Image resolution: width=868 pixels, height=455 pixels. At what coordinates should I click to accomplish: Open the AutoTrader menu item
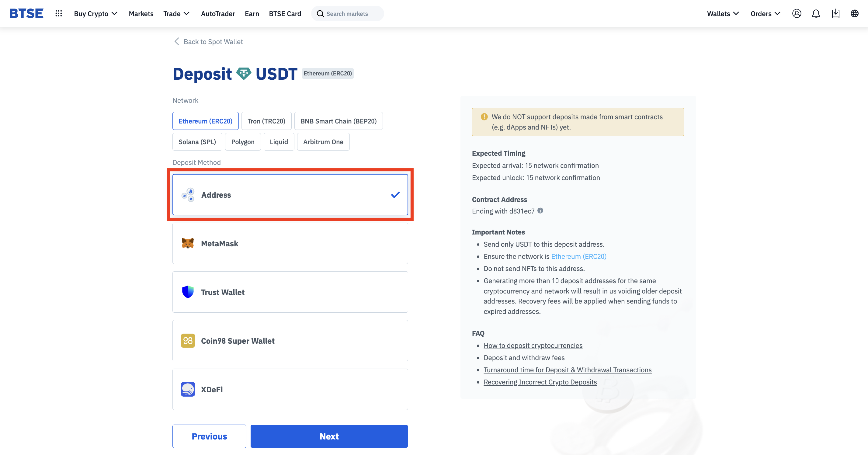[x=218, y=13]
